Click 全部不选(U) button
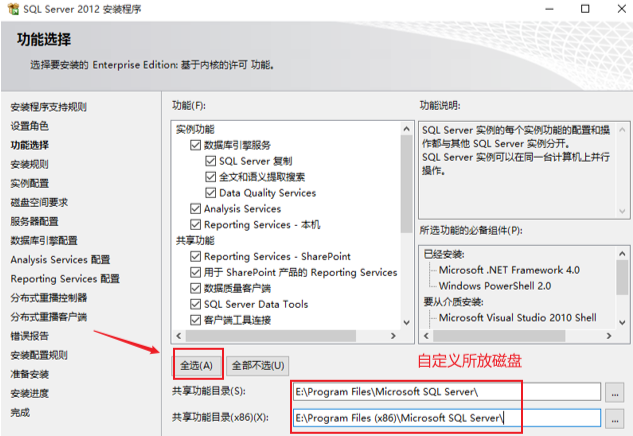The width and height of the screenshot is (633, 436). (258, 366)
